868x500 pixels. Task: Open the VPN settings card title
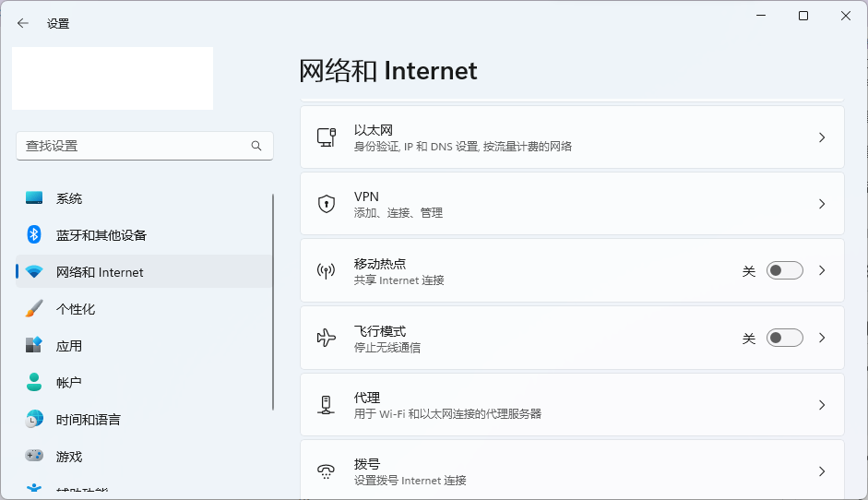pyautogui.click(x=366, y=196)
